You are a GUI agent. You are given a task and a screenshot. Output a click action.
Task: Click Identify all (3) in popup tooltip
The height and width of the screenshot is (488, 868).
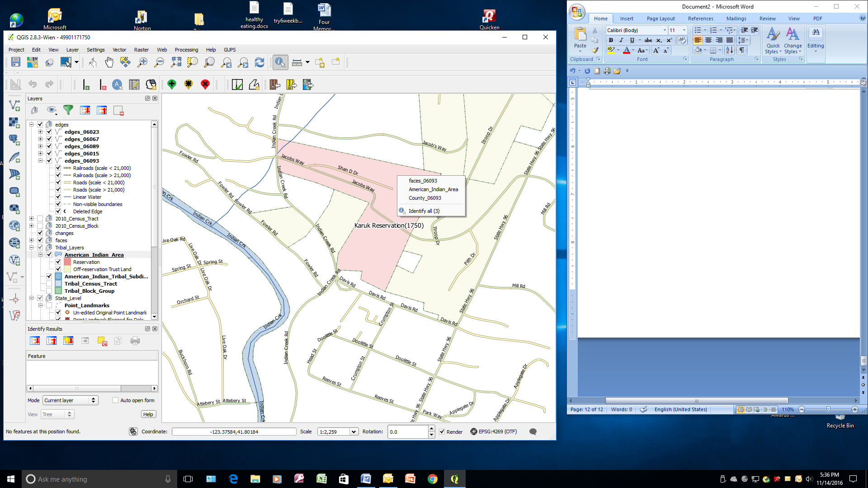[424, 210]
